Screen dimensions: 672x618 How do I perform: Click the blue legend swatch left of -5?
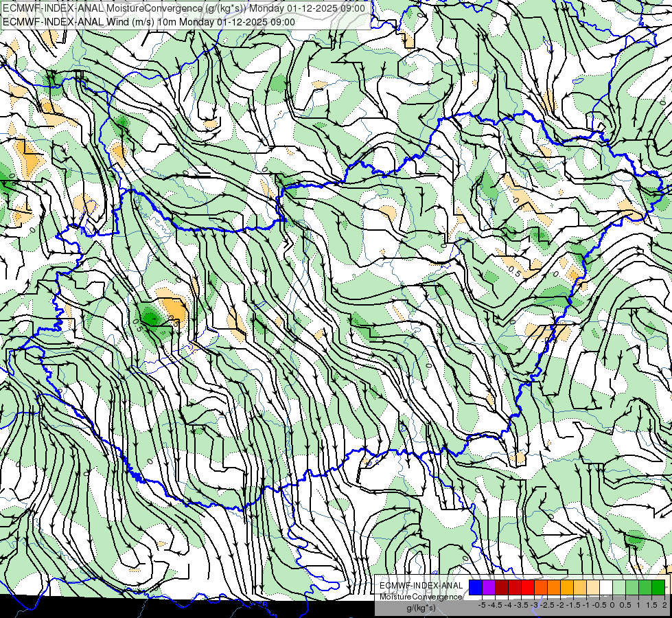476,588
